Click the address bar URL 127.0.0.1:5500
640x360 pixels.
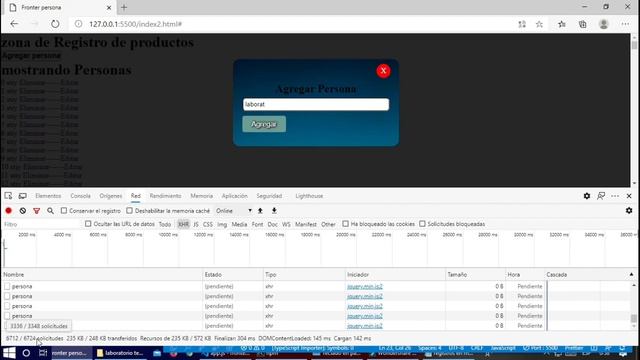[x=136, y=24]
